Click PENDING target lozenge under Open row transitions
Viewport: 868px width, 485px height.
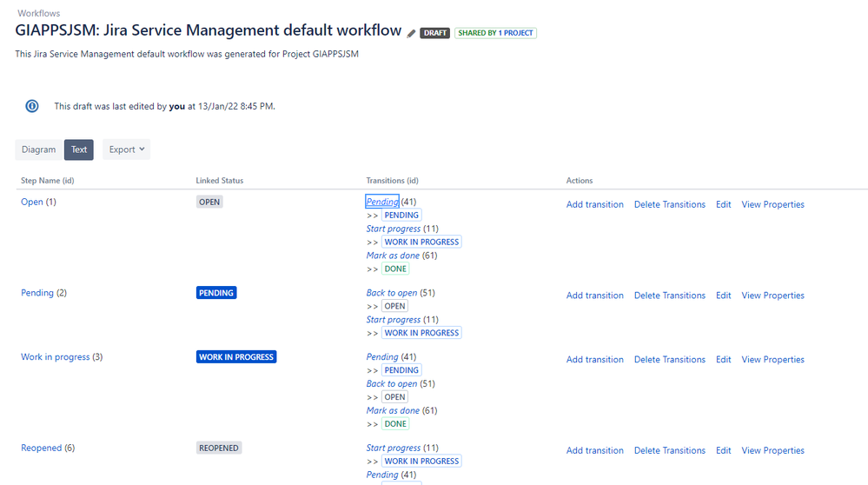(401, 216)
